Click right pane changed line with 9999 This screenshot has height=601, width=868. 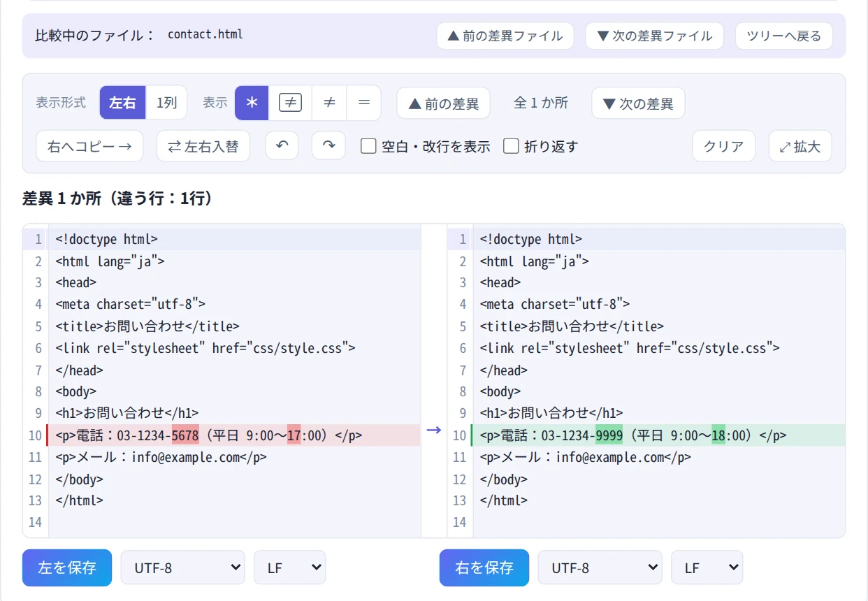coord(658,435)
